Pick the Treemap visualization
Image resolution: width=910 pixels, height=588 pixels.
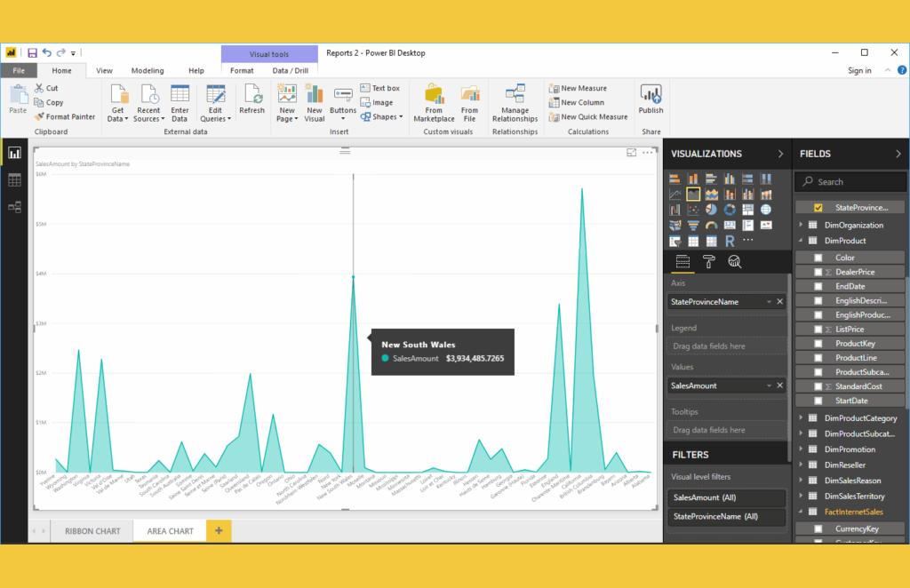748,210
